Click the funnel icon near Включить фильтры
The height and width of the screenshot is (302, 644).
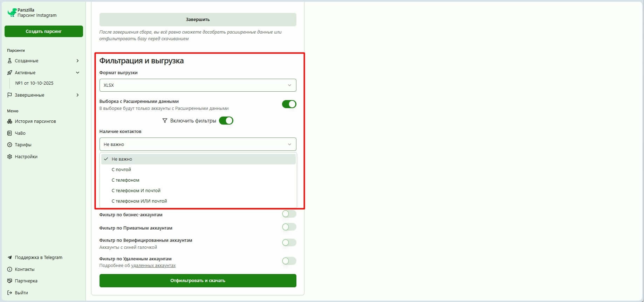pos(165,121)
